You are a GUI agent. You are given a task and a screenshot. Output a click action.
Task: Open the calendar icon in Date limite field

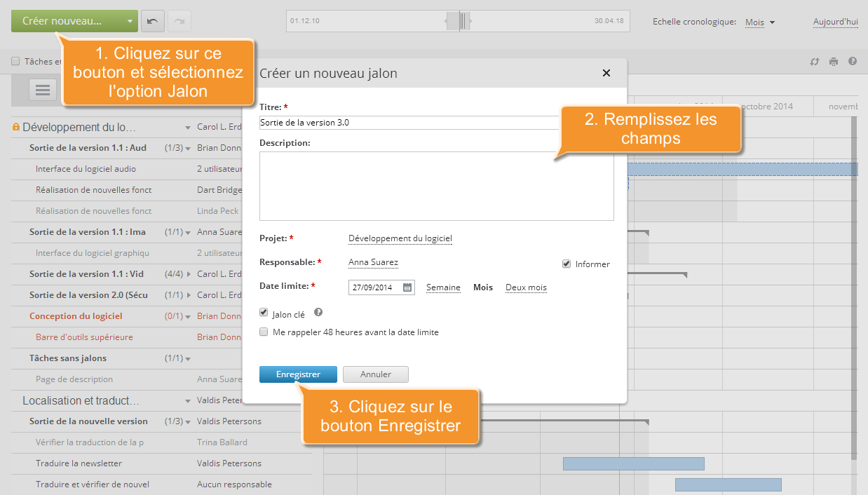pos(407,287)
